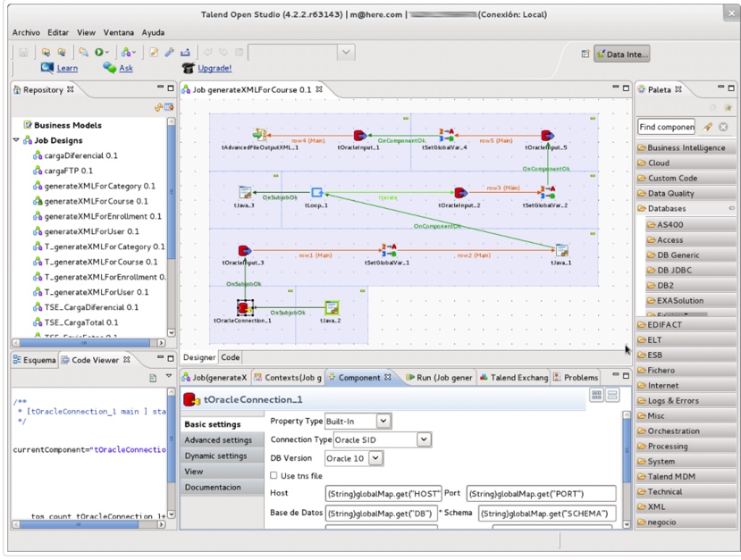Click the Ask link
741x560 pixels.
126,68
